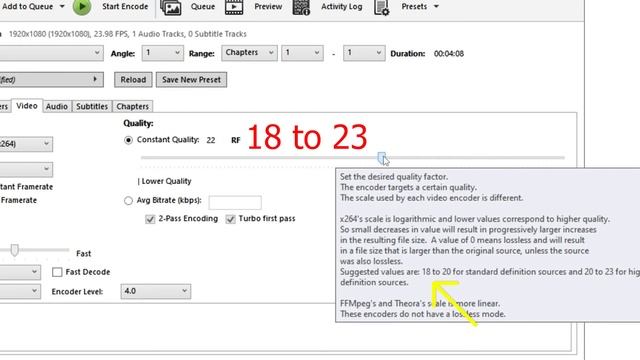Screen dimensions: 640x360
Task: Open the end chapter dropdown
Action: point(364,53)
